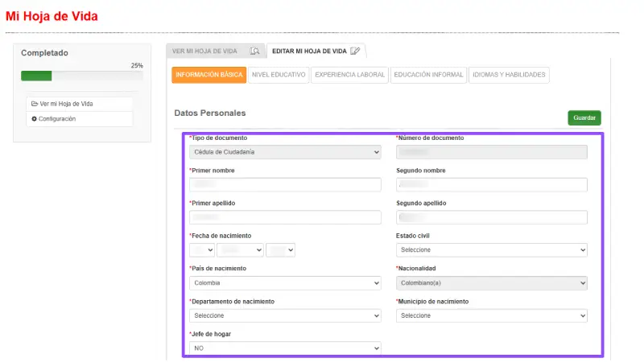Change the Jefe de hogar dropdown
The width and height of the screenshot is (644, 362).
(285, 348)
